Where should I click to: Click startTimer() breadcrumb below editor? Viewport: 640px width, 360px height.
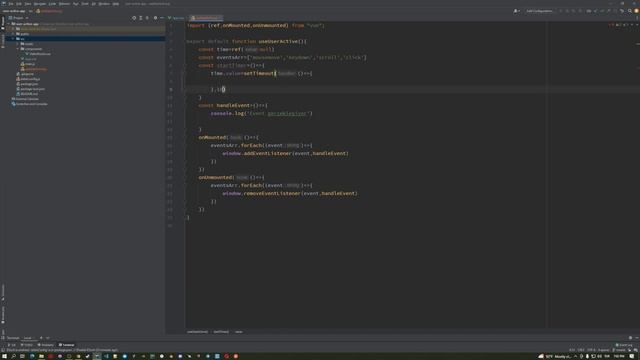pos(221,332)
